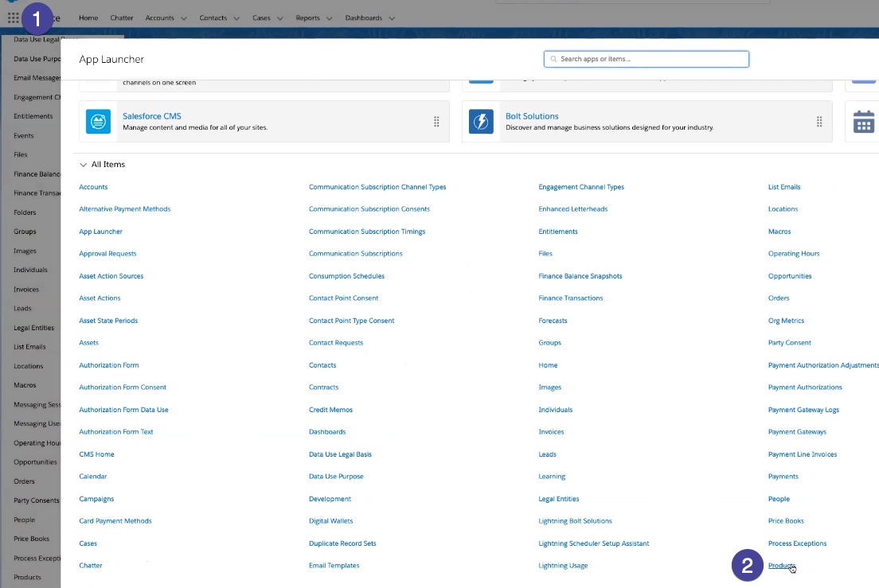Open the Lightning Usage link
This screenshot has width=879, height=588.
click(x=564, y=566)
